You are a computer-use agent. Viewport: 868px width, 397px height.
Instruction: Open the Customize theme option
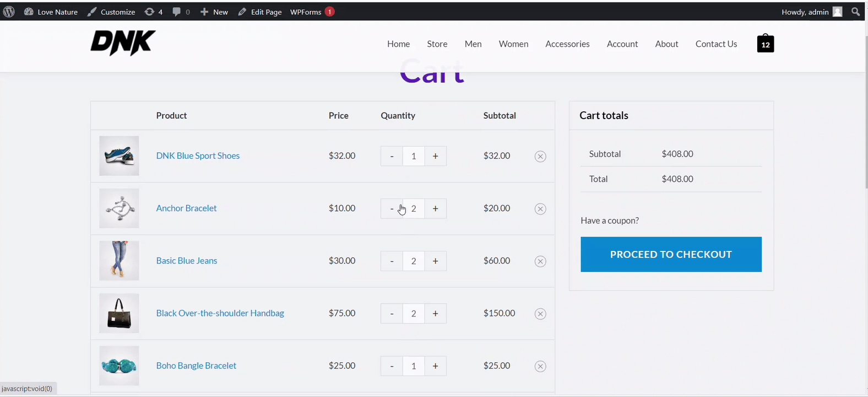tap(111, 12)
